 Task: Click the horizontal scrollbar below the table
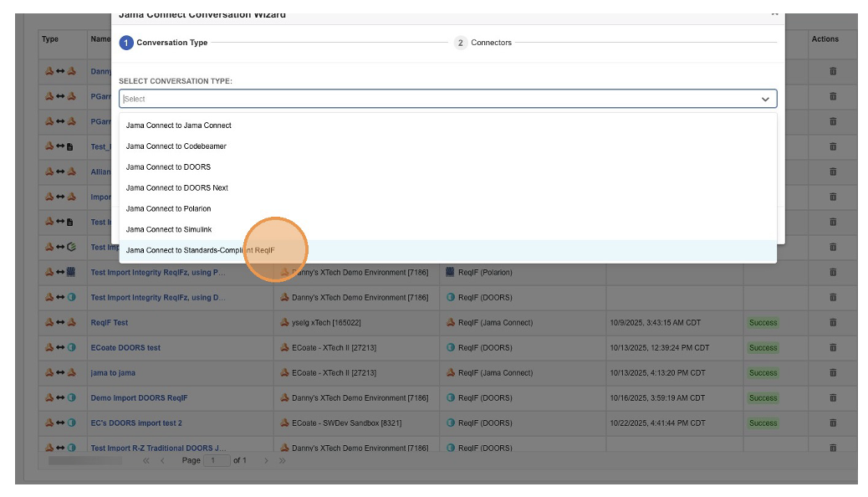(x=85, y=460)
